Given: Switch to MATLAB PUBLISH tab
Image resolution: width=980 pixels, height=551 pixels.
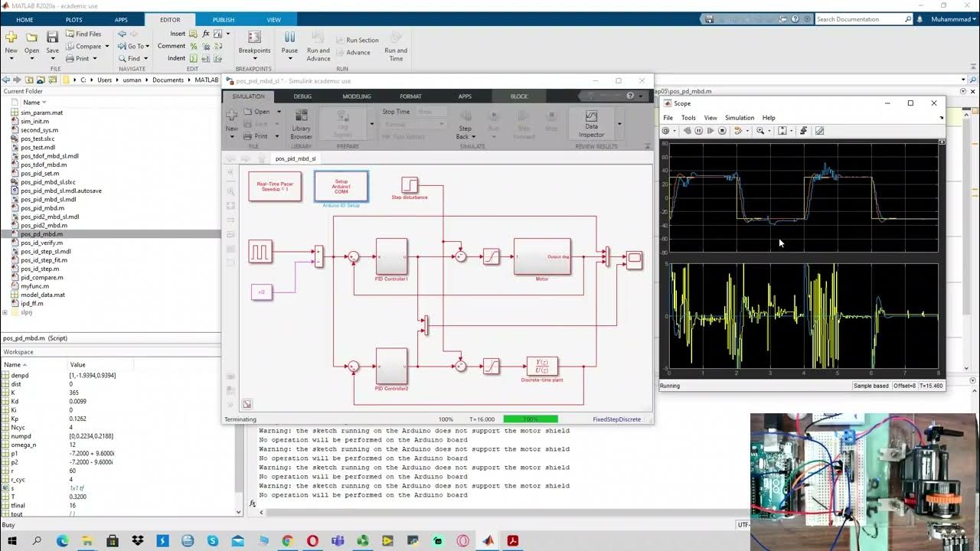Looking at the screenshot, I should pos(224,20).
